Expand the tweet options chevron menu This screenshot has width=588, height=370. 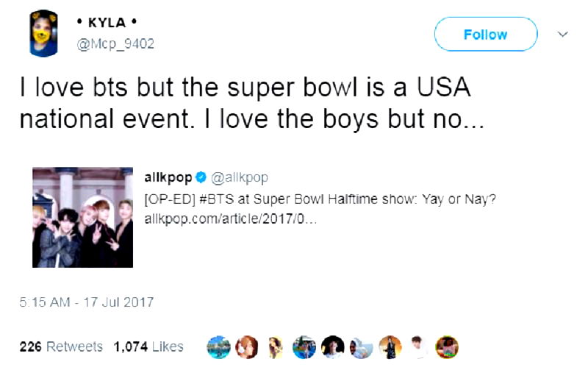563,35
